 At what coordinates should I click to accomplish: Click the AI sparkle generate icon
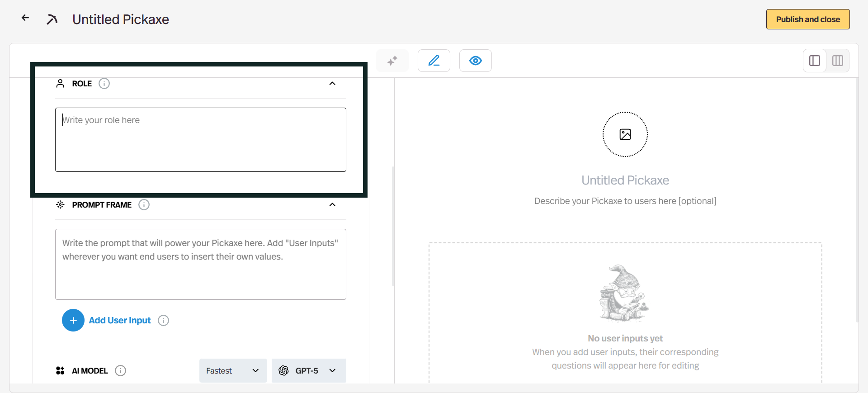pyautogui.click(x=392, y=61)
